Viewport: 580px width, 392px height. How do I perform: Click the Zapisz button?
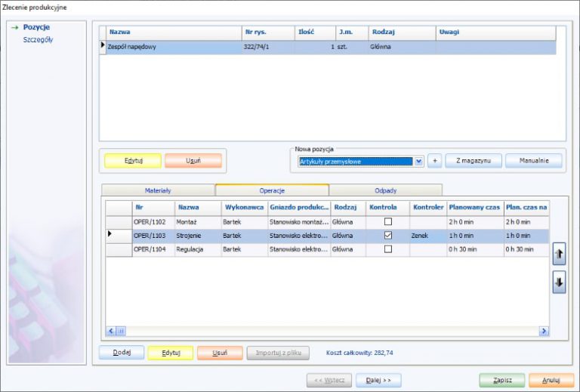tap(501, 380)
